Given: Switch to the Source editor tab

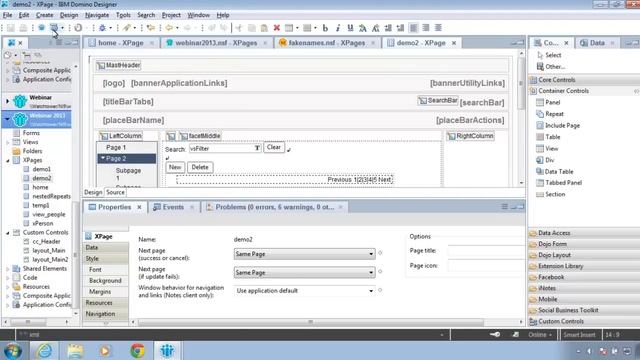Looking at the screenshot, I should coord(115,192).
